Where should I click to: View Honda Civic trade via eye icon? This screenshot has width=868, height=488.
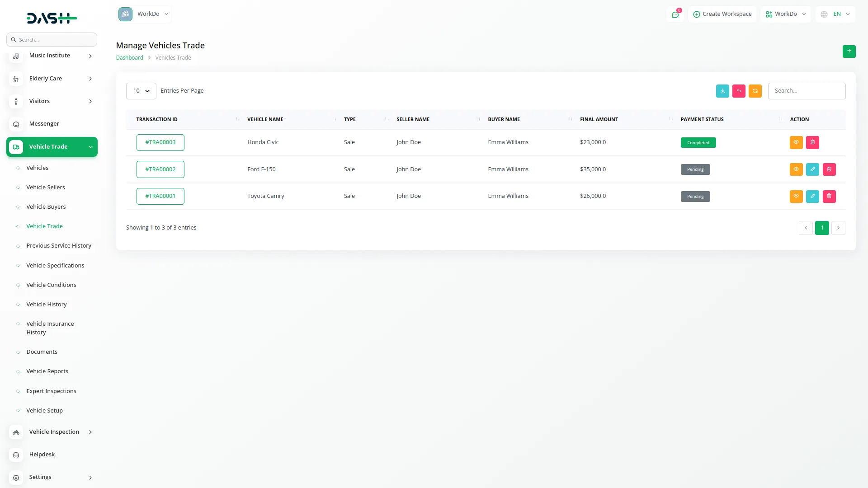[796, 142]
